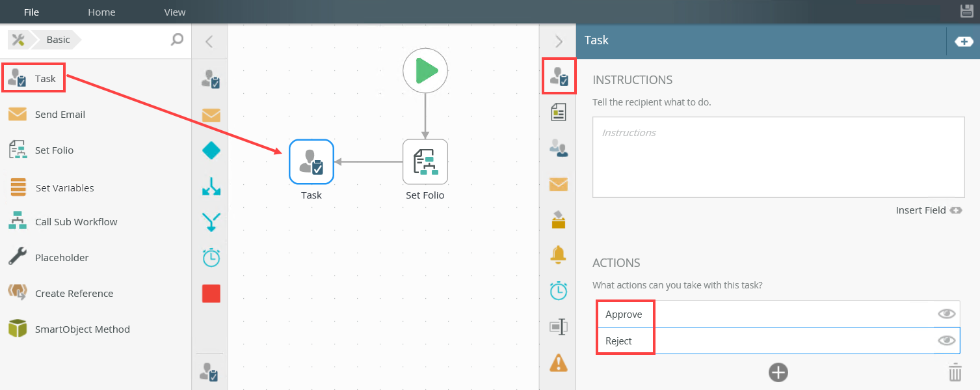Click the Task icon in favorites strip

point(211,79)
